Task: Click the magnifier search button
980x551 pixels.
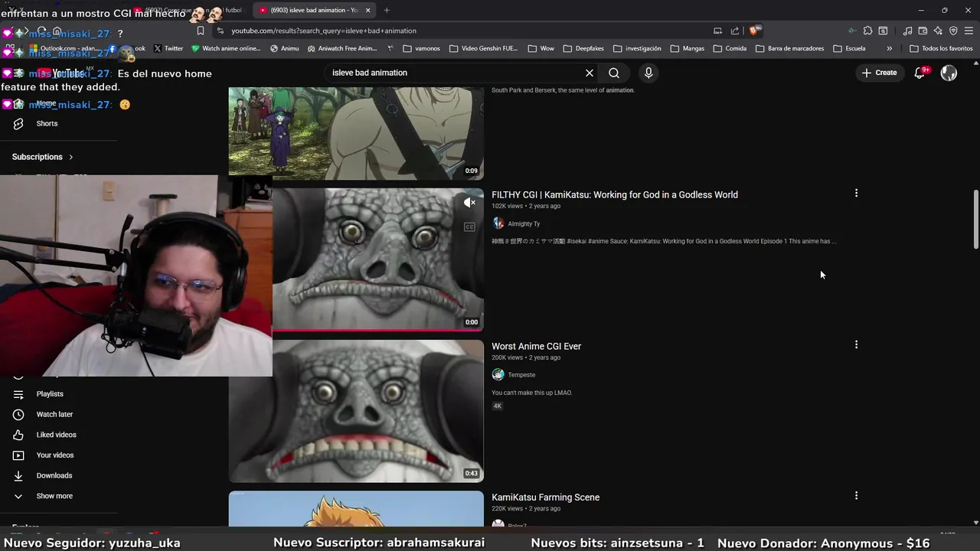Action: (x=614, y=73)
